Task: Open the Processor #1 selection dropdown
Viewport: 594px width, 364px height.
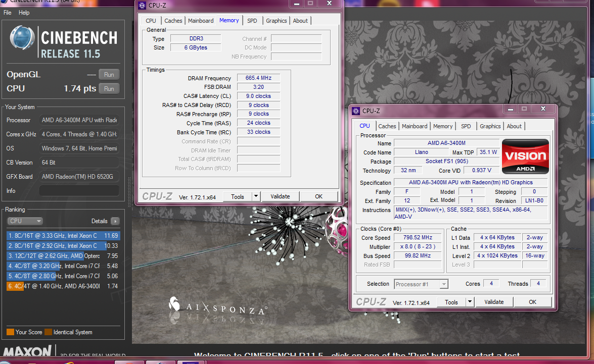Action: 421,284
